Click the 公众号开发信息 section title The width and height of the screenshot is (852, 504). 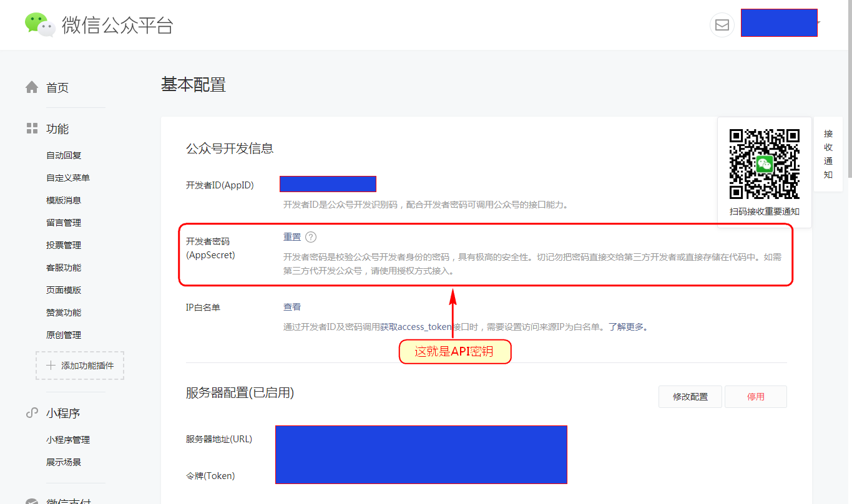[230, 148]
